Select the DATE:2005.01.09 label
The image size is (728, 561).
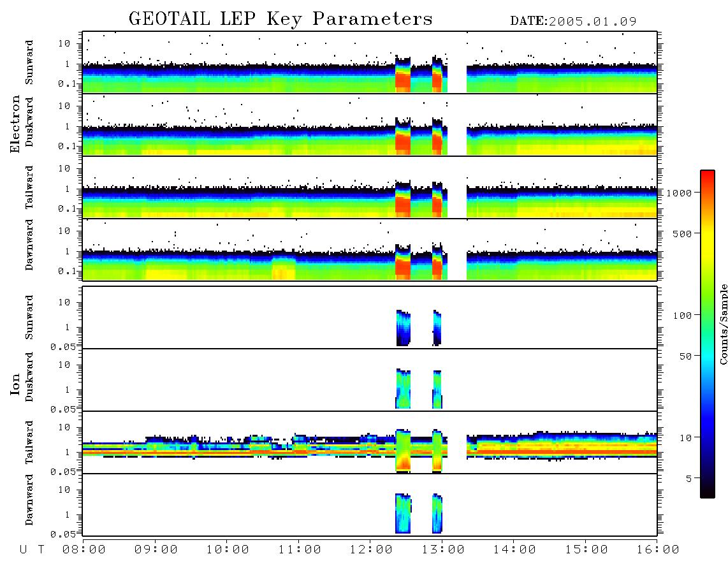tap(573, 21)
